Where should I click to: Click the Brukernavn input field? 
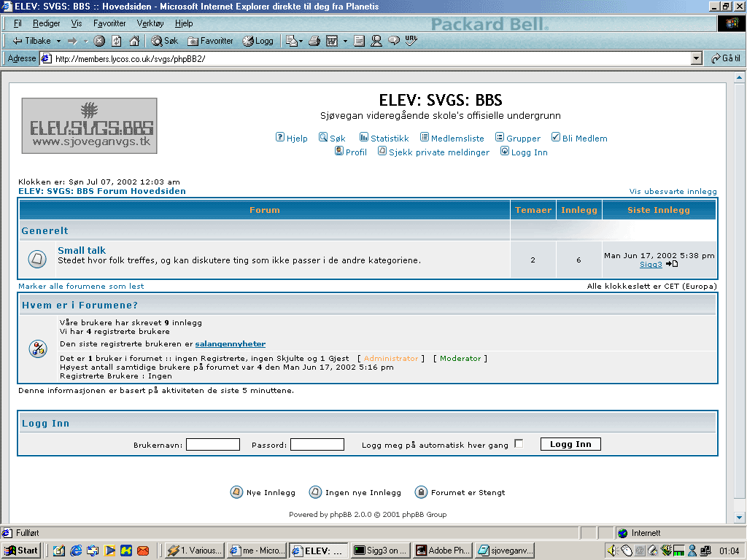(213, 444)
